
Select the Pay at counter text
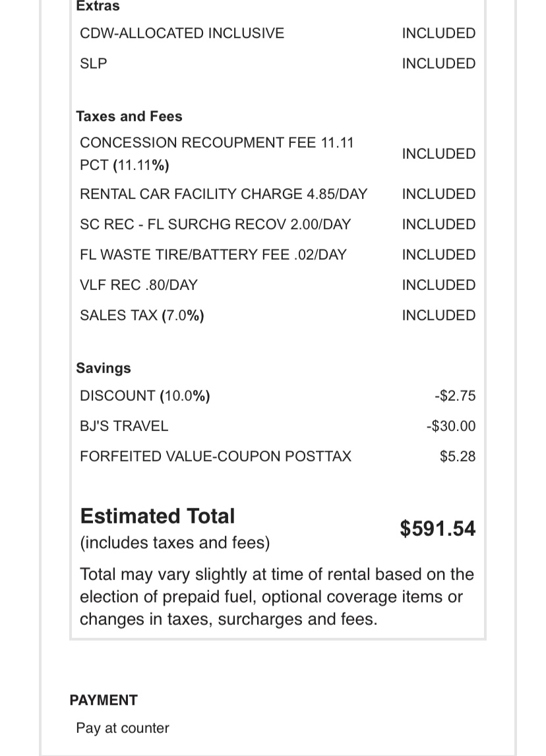click(123, 728)
